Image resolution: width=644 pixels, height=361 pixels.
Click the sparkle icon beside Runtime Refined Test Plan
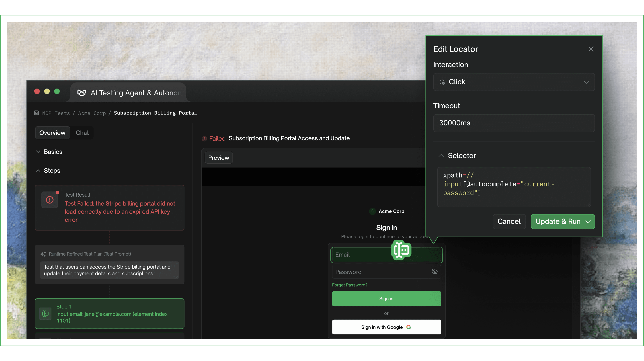click(x=43, y=254)
